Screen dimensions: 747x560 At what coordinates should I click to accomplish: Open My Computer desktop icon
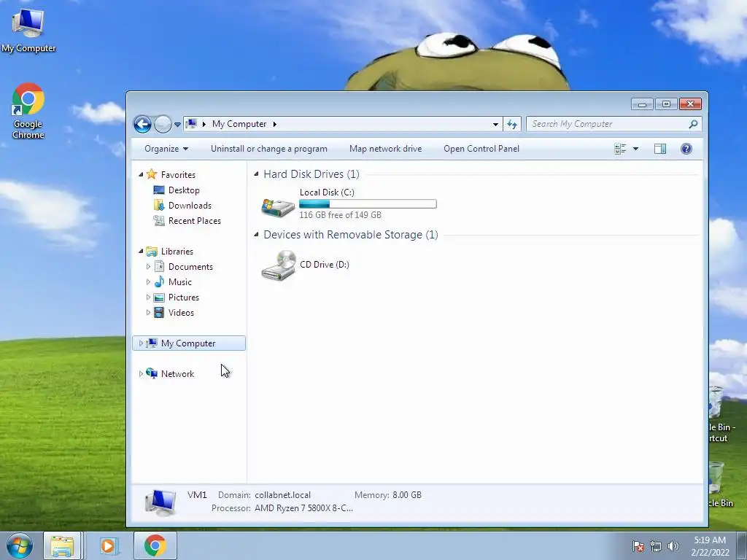tap(28, 30)
